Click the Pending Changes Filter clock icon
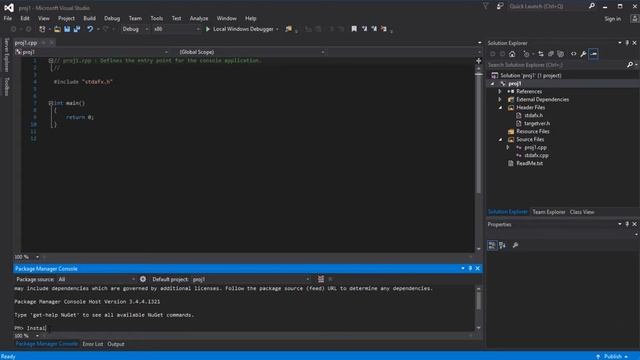This screenshot has width=640, height=360. click(x=526, y=54)
